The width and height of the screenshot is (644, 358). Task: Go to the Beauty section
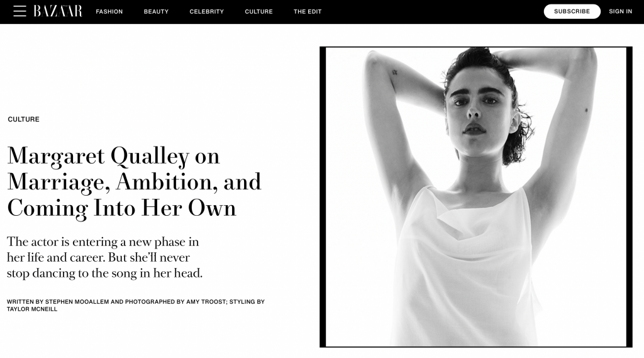[x=156, y=11]
